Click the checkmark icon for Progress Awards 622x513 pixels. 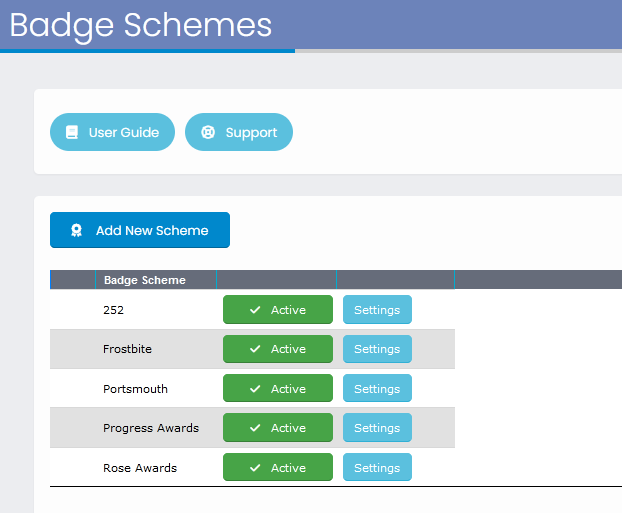tap(255, 428)
